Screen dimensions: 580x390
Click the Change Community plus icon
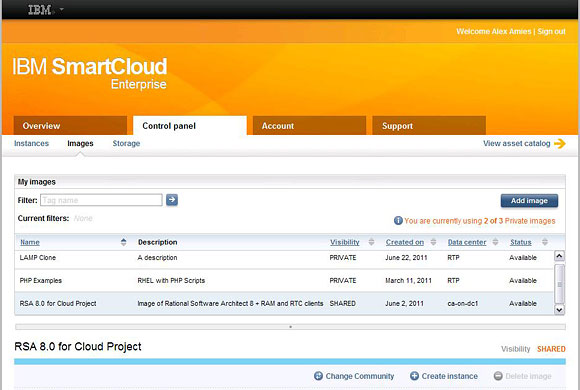[x=318, y=376]
